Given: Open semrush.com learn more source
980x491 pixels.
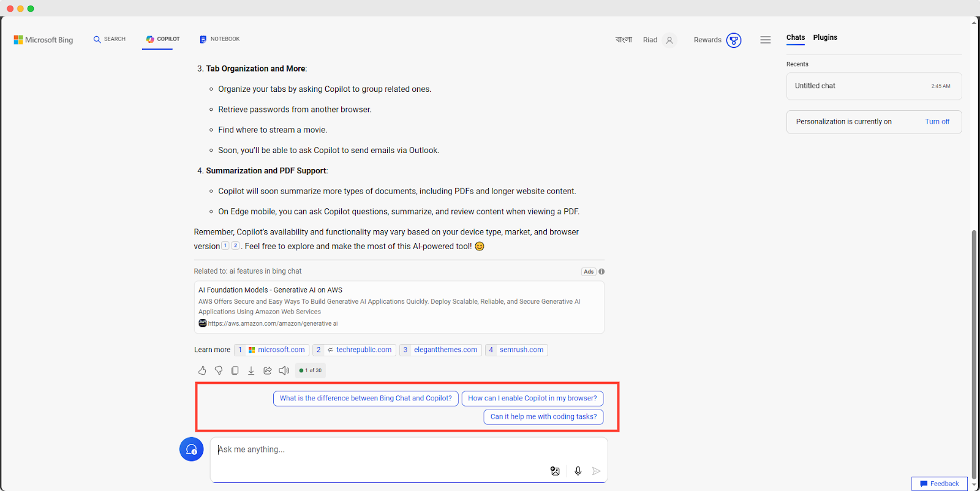Looking at the screenshot, I should click(516, 350).
